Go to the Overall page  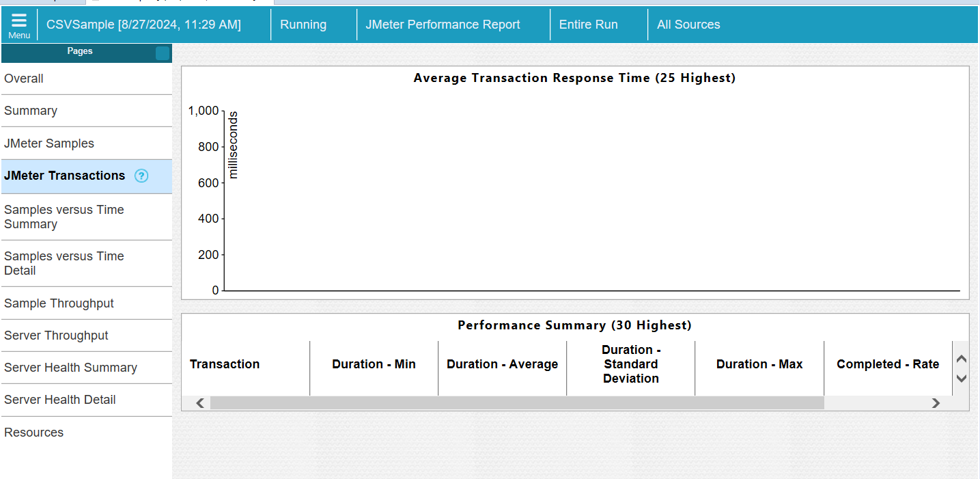(24, 79)
